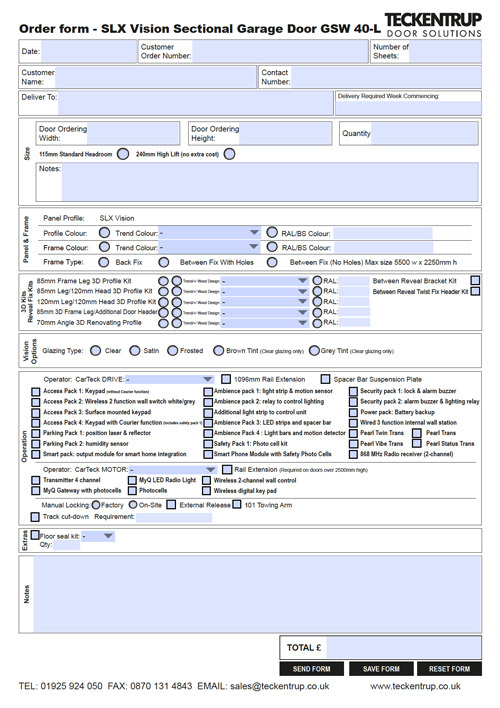The width and height of the screenshot is (500, 708).
Task: Select Between Fix (No Holes) option
Action: [x=272, y=262]
